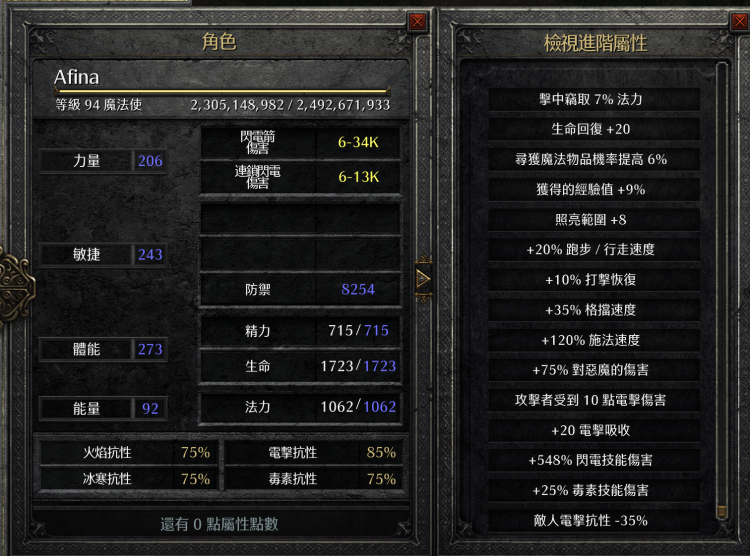The image size is (750, 556).
Task: Click the 生命 1723 life row
Action: pos(300,366)
